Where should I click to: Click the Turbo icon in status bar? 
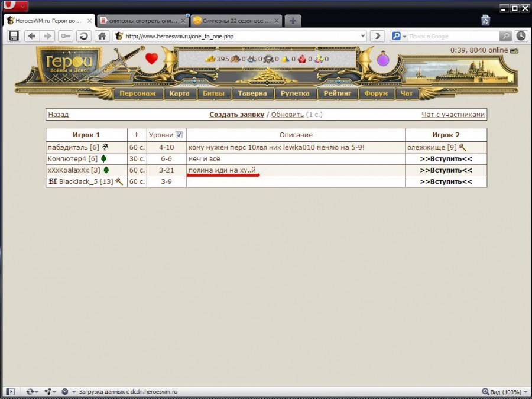click(x=65, y=391)
